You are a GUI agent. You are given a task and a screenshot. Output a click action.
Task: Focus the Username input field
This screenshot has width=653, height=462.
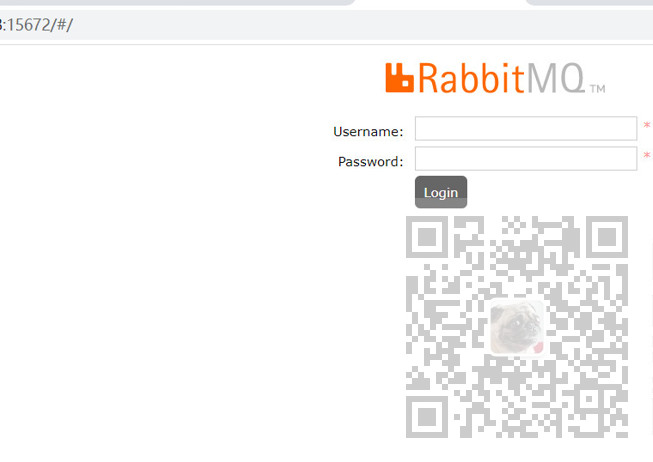[526, 128]
